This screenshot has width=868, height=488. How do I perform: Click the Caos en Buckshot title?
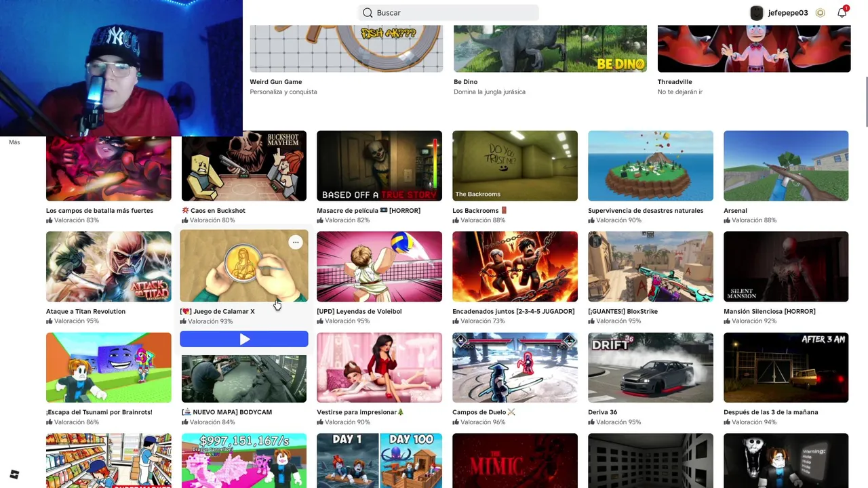pyautogui.click(x=214, y=211)
